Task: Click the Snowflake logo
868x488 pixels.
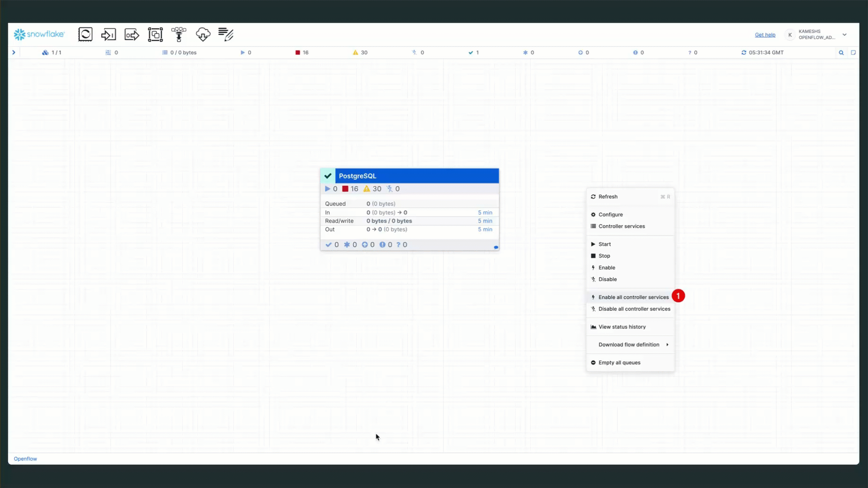Action: point(39,35)
